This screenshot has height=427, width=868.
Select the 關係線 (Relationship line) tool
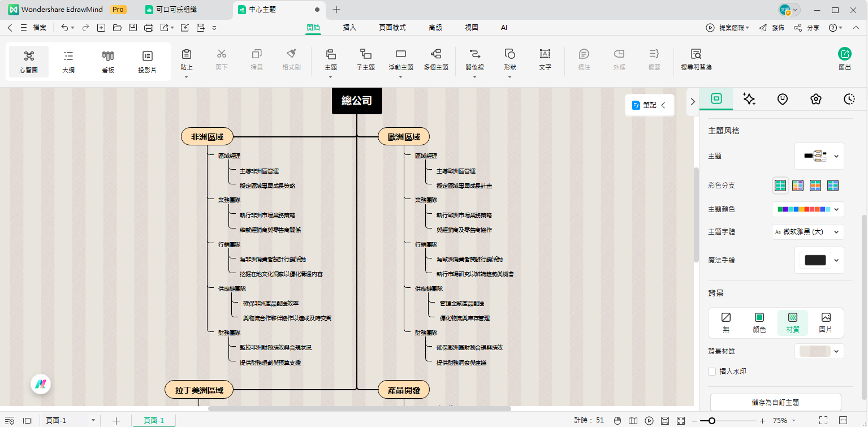[474, 54]
